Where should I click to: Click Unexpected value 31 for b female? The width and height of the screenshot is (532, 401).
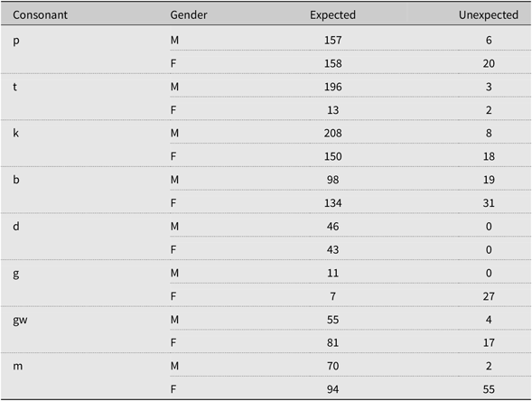[x=489, y=203]
